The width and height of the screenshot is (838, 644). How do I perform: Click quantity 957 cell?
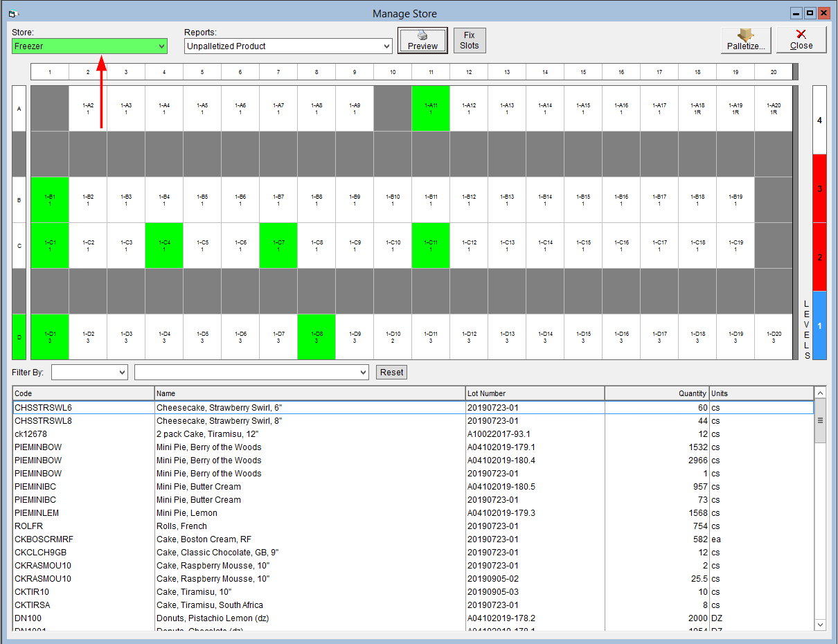(657, 487)
